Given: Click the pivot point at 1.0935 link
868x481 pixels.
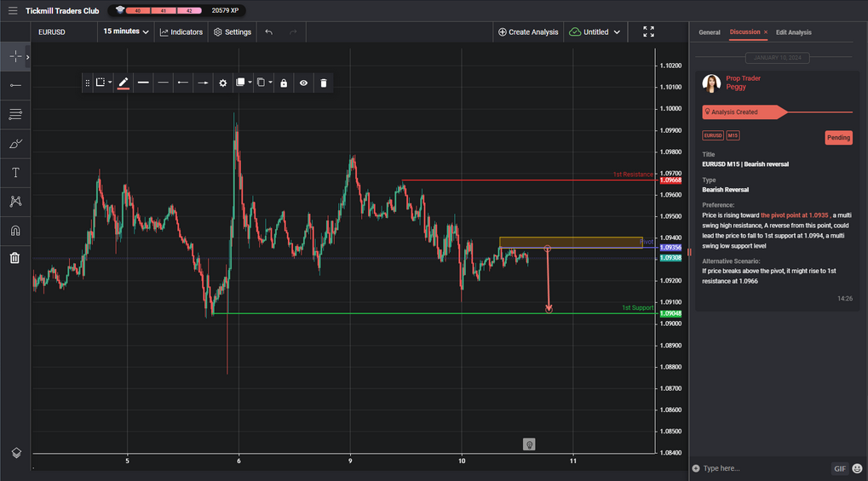Looking at the screenshot, I should pos(795,215).
